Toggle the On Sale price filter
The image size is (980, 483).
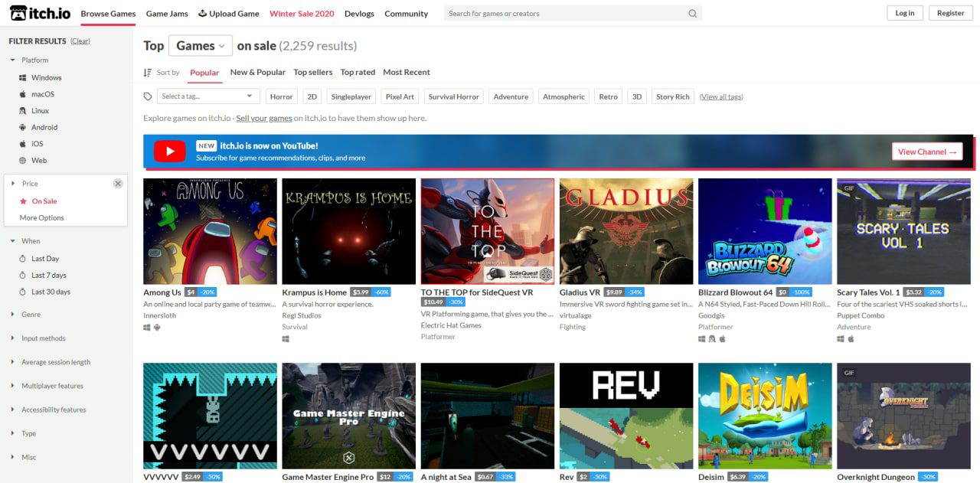point(44,201)
